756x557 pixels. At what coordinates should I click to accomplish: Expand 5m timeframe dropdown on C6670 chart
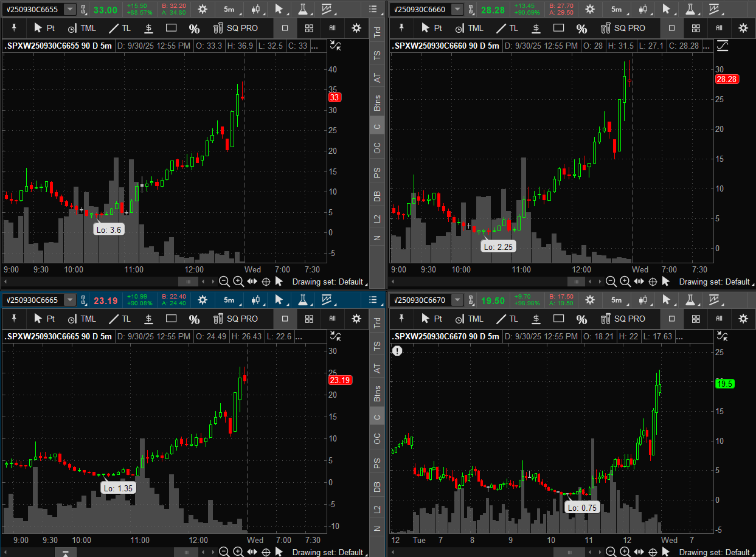[x=618, y=300]
